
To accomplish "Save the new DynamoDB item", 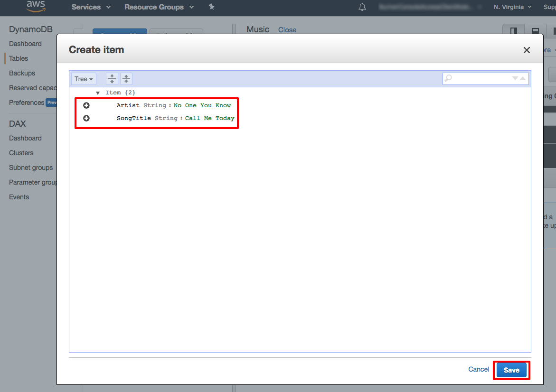I will tap(511, 370).
